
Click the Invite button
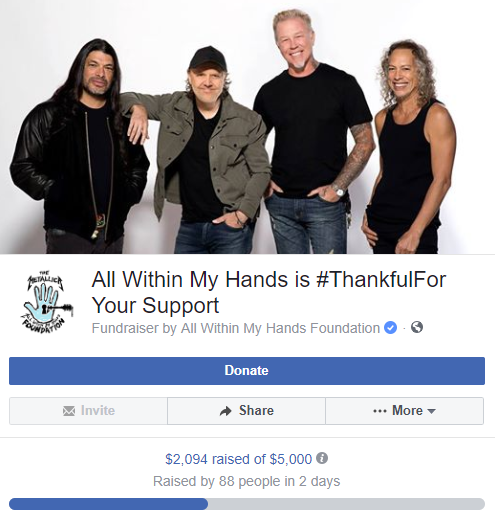(88, 411)
